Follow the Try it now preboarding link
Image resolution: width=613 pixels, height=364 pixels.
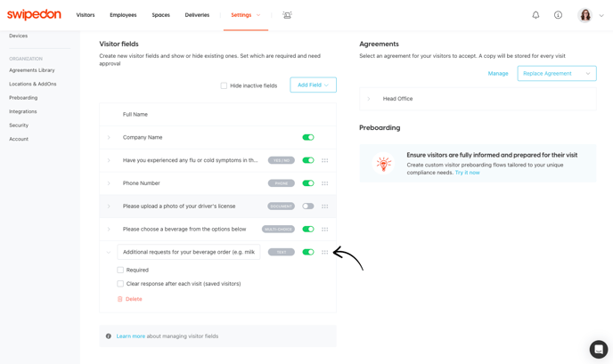[467, 173]
